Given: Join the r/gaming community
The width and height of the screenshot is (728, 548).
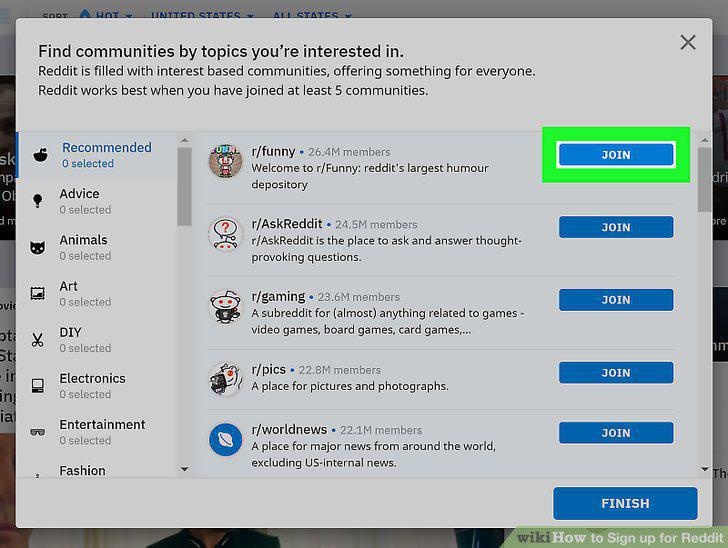Looking at the screenshot, I should click(616, 300).
